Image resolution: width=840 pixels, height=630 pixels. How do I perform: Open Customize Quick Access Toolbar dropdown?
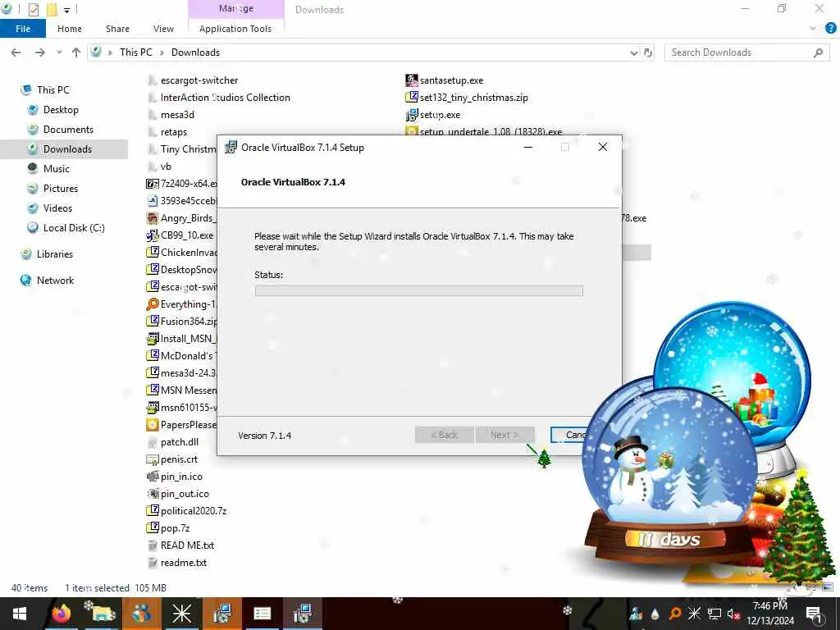pyautogui.click(x=66, y=10)
